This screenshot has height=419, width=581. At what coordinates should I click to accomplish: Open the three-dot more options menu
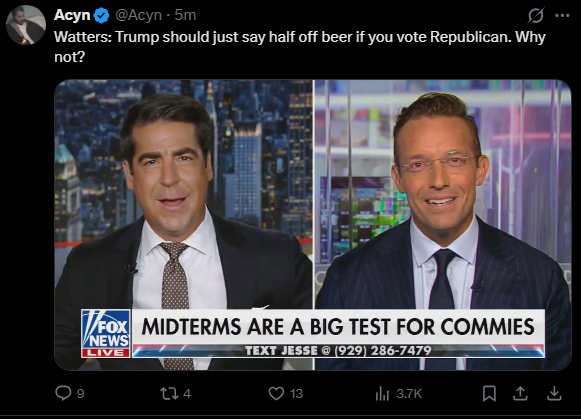point(562,15)
